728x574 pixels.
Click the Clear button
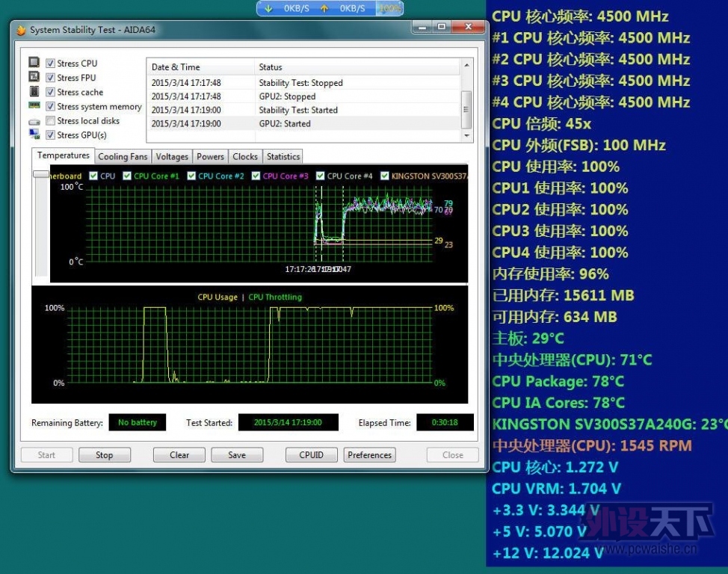(x=179, y=455)
